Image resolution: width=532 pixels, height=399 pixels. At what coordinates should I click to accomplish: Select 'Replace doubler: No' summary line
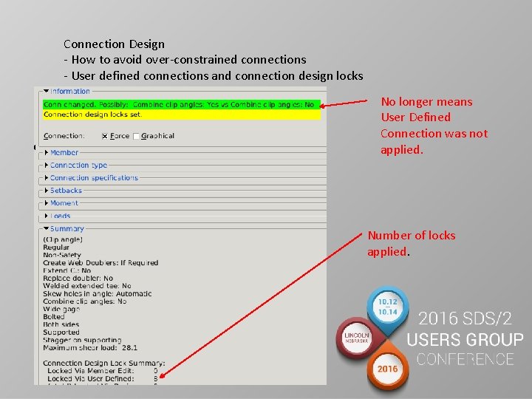click(x=78, y=279)
